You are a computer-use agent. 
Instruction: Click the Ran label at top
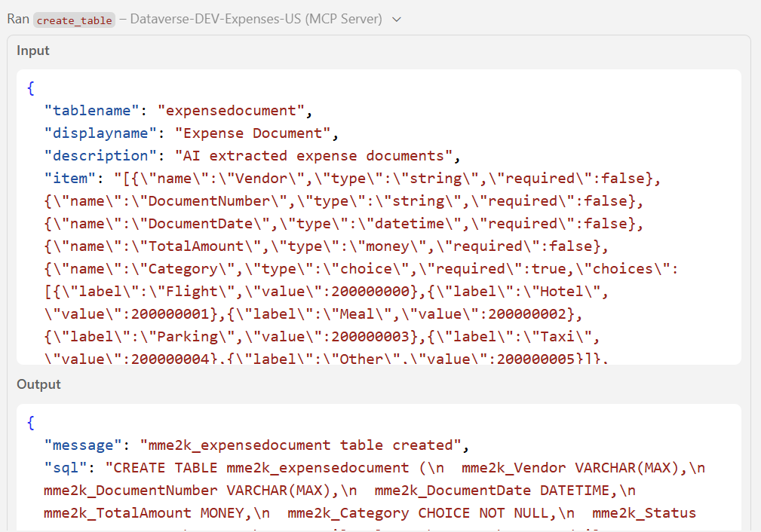[x=18, y=19]
